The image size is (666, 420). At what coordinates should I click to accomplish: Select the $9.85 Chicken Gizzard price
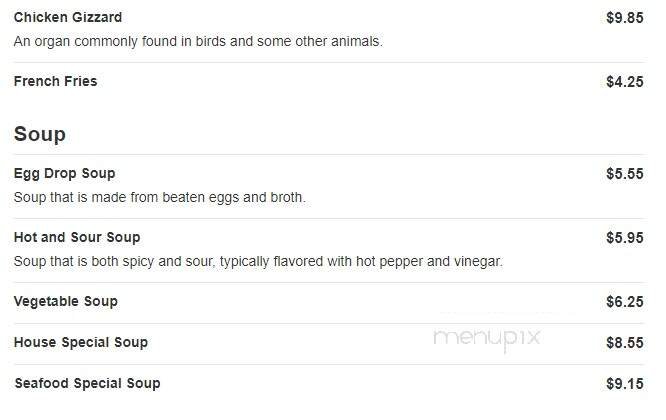pyautogui.click(x=624, y=18)
